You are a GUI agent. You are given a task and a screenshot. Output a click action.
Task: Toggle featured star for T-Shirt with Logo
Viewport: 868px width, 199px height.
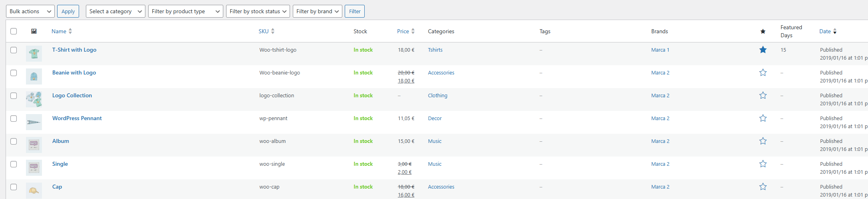(x=763, y=50)
